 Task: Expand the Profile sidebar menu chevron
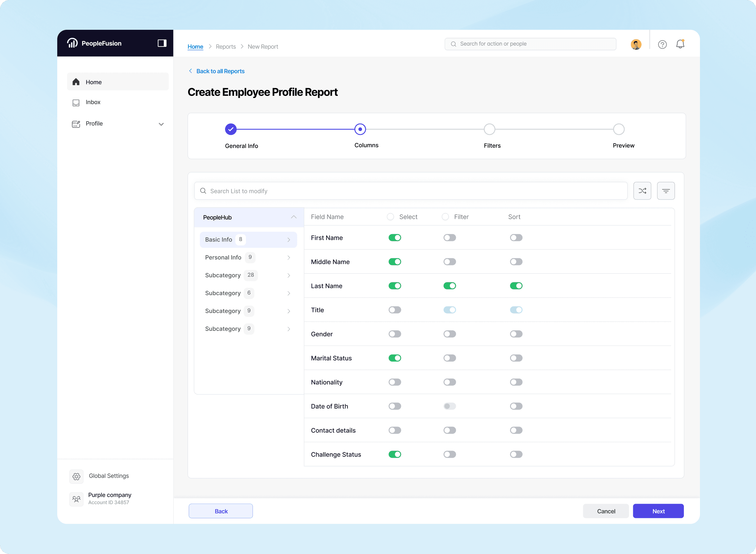click(161, 124)
